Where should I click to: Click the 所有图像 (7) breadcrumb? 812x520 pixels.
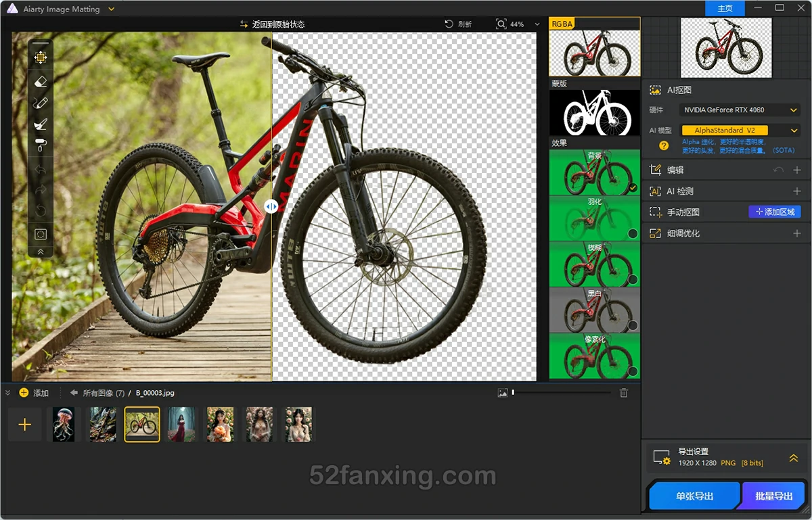pyautogui.click(x=104, y=393)
